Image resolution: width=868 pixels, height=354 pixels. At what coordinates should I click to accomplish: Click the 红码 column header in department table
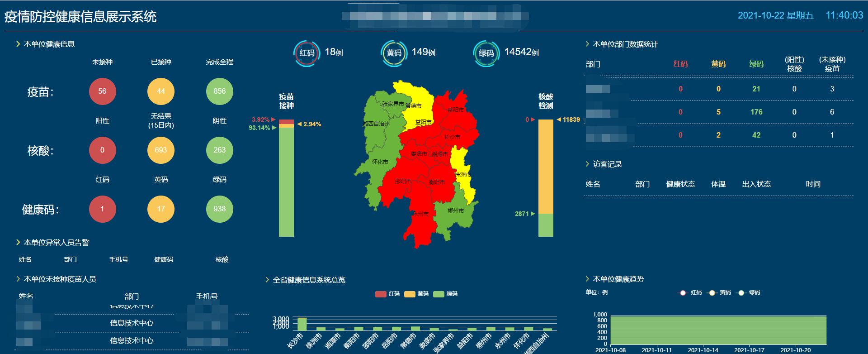tap(680, 64)
